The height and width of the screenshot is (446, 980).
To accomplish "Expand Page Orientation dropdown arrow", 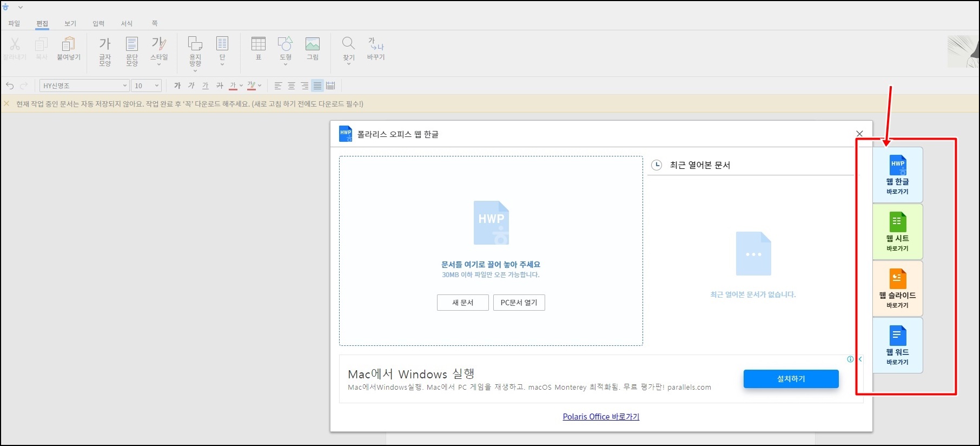I will tap(195, 71).
